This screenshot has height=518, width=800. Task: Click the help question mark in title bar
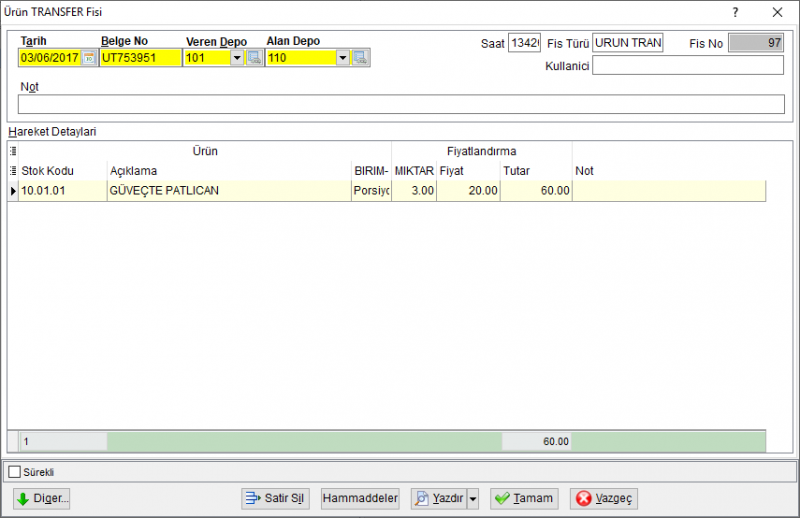(735, 12)
